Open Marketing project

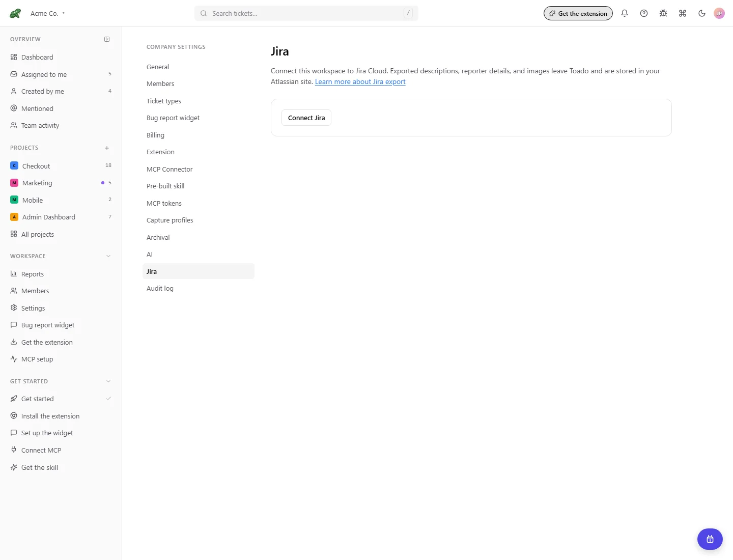tap(61, 183)
